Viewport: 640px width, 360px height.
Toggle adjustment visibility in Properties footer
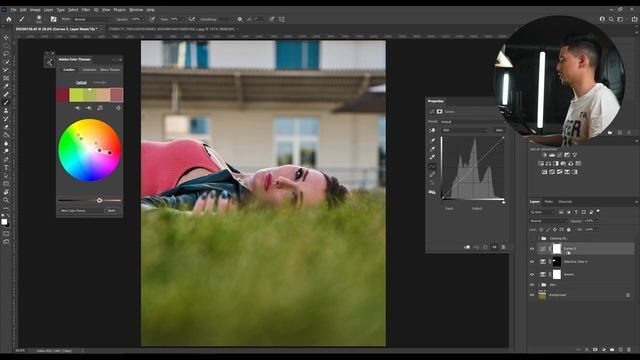coord(494,247)
